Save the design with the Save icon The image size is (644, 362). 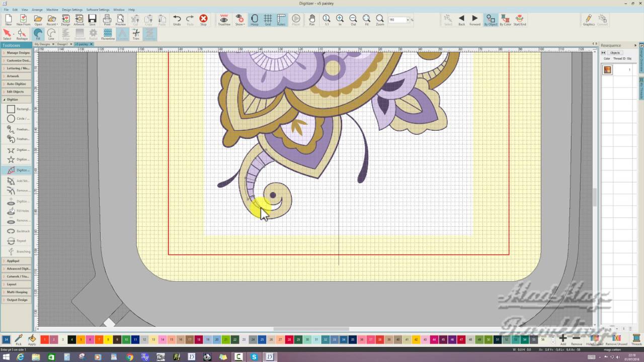[92, 20]
